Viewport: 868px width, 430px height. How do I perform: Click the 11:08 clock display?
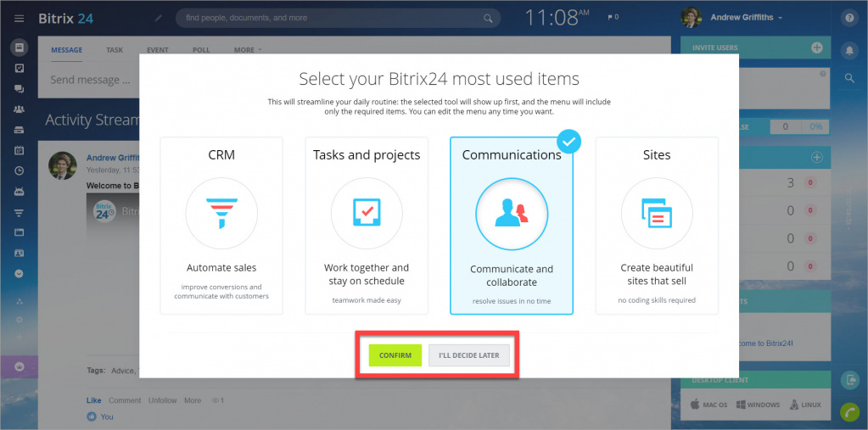click(556, 18)
